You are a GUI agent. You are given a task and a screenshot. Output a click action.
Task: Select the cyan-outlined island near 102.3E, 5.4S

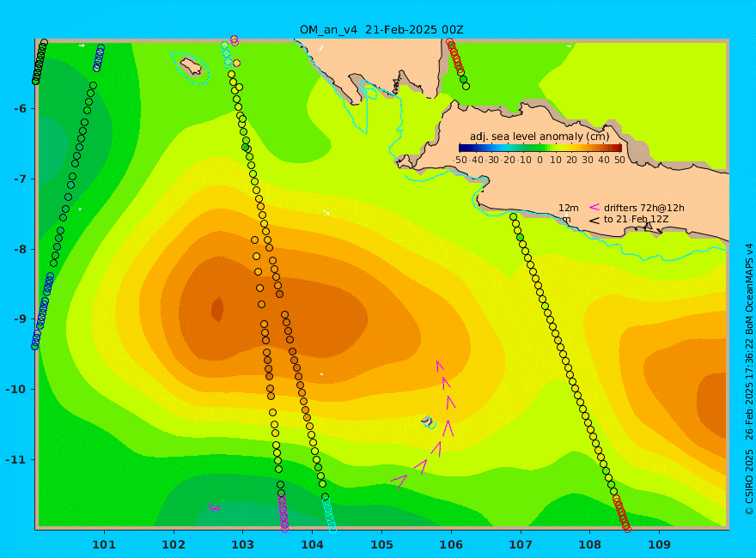click(x=191, y=67)
